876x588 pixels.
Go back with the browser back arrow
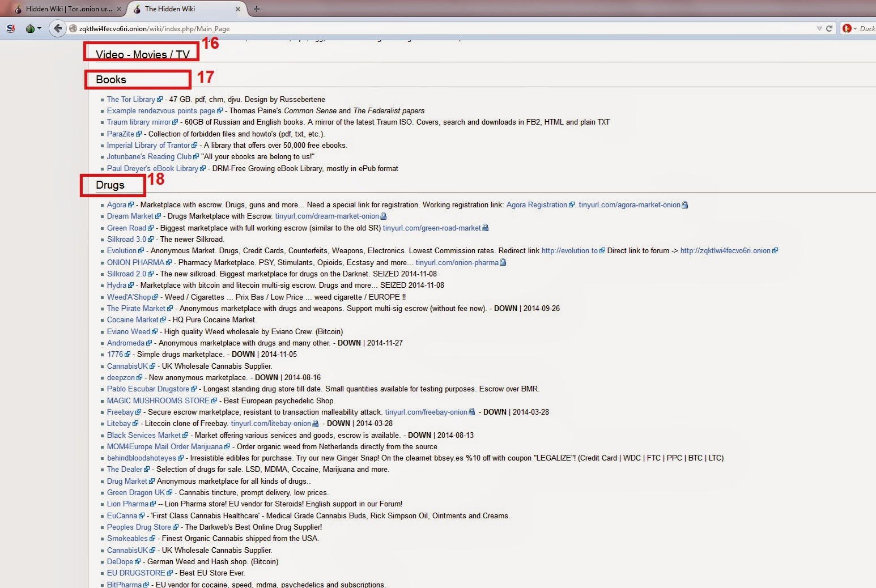click(x=57, y=28)
